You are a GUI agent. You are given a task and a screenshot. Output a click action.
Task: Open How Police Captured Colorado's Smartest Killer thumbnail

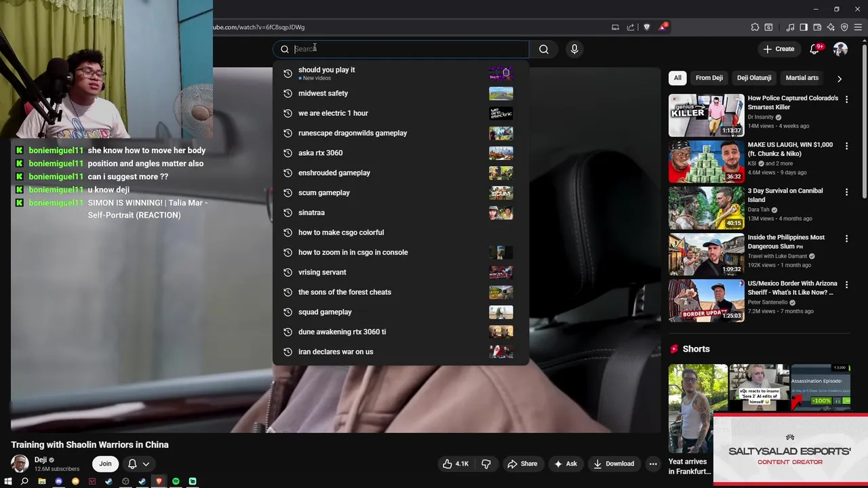pos(706,115)
